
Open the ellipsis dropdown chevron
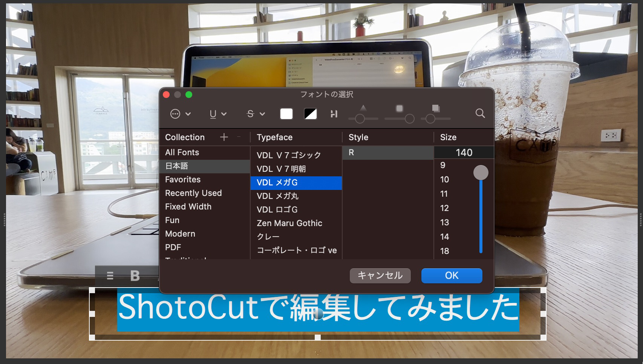coord(188,114)
